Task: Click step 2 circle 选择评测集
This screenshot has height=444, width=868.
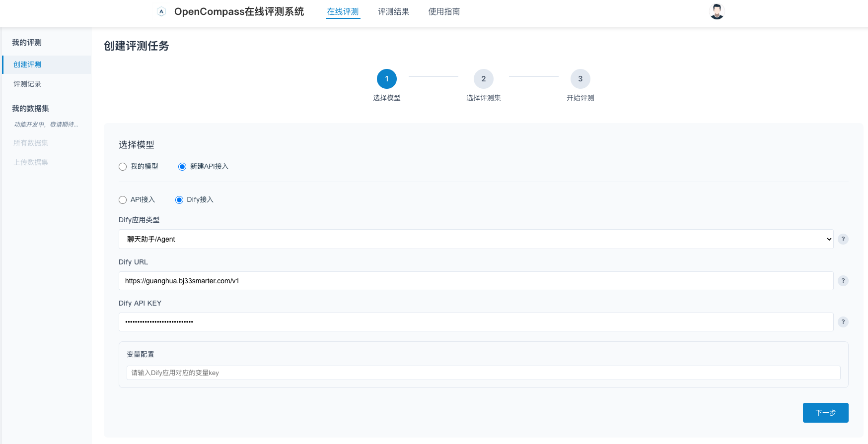Action: click(x=483, y=79)
